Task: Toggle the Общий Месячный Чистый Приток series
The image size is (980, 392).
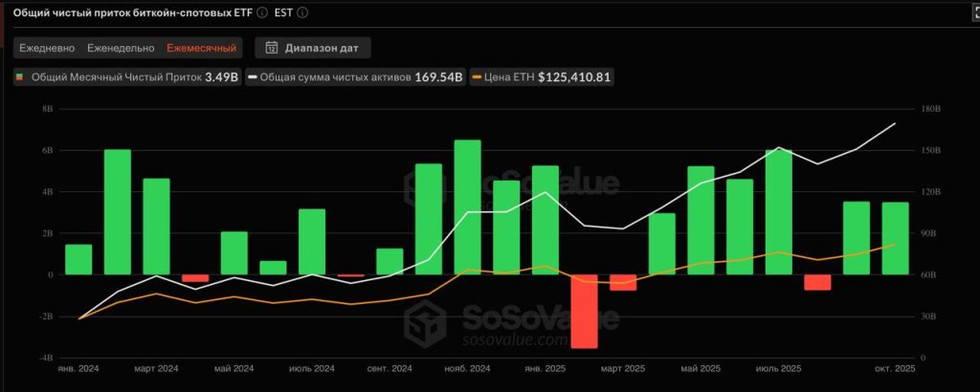Action: [127, 77]
